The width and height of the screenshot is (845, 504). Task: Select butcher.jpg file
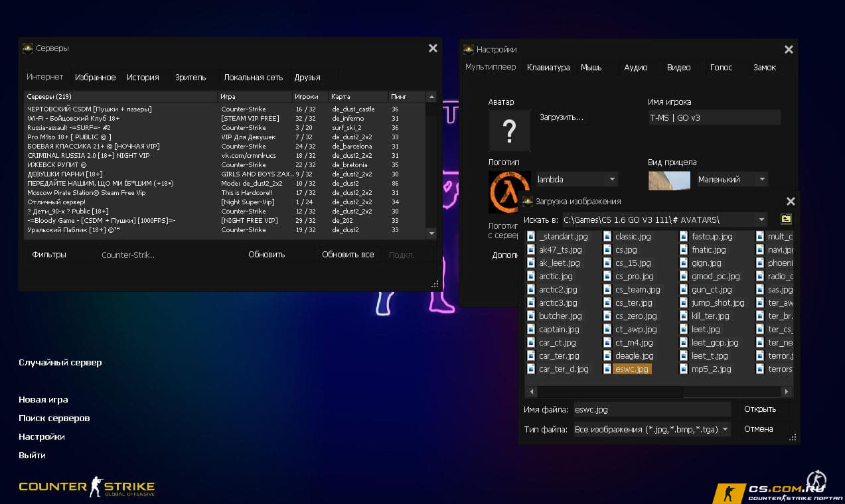point(560,316)
